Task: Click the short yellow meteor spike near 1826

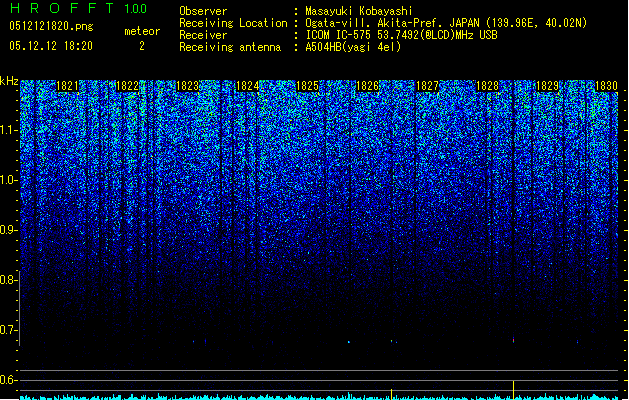Action: click(392, 394)
